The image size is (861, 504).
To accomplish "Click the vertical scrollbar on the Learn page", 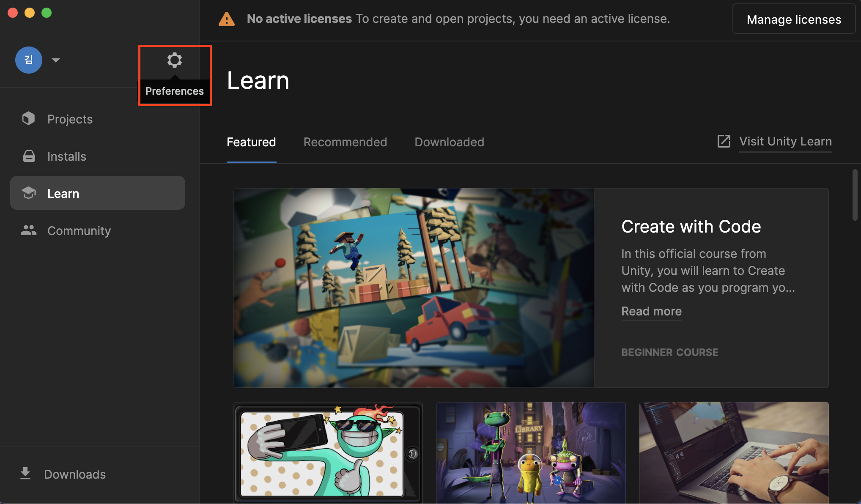I will 855,194.
